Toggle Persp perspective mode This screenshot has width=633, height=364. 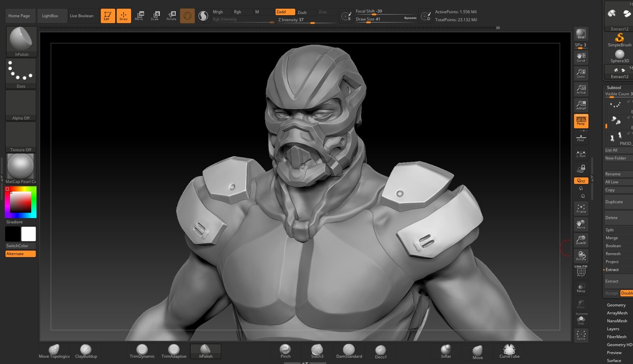point(581,121)
